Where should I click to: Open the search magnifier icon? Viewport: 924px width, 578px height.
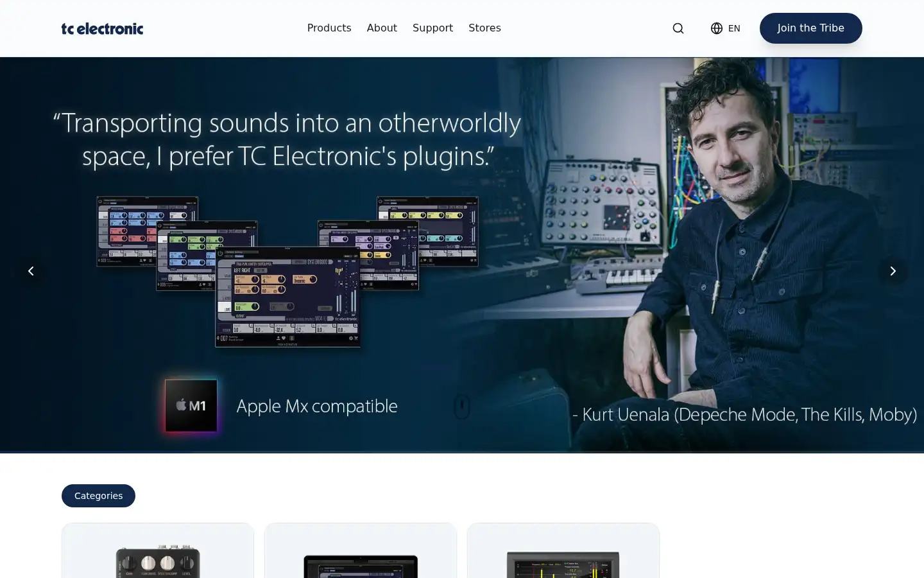[x=678, y=28]
